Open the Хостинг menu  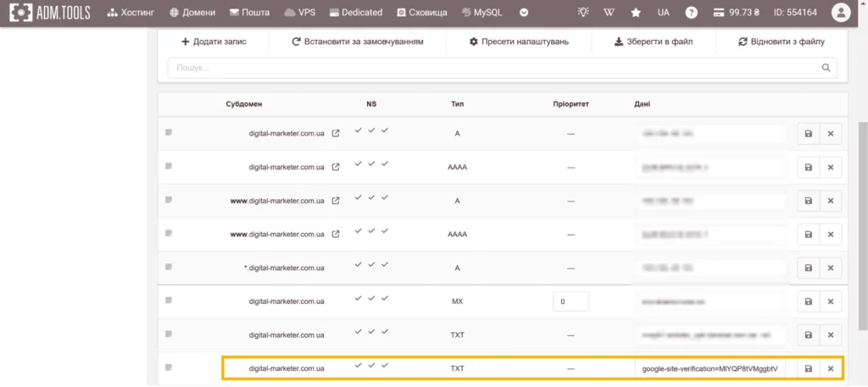point(131,12)
